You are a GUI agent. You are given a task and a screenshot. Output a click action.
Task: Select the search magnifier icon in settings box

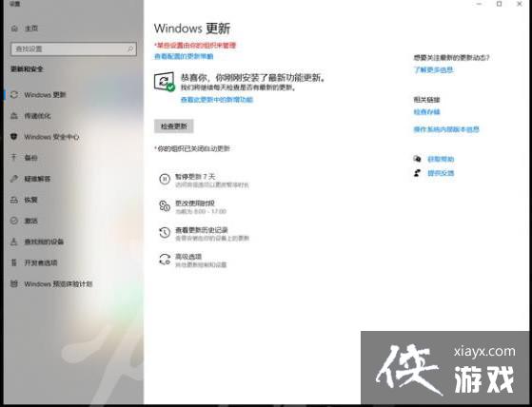[x=130, y=49]
